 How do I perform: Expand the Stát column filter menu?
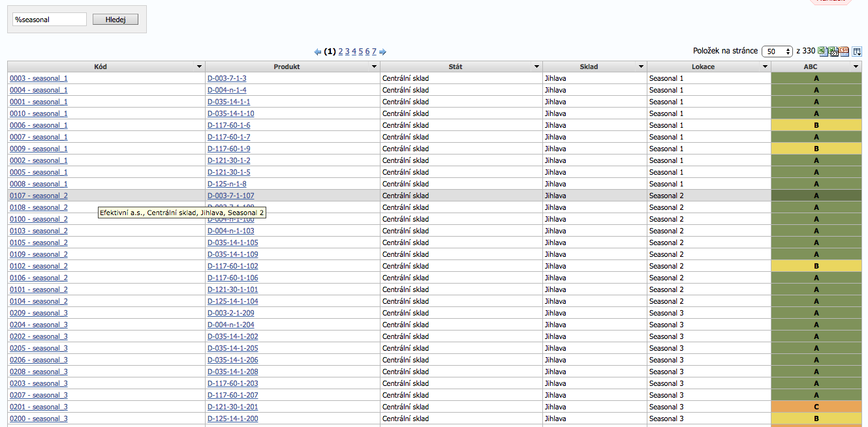point(536,67)
